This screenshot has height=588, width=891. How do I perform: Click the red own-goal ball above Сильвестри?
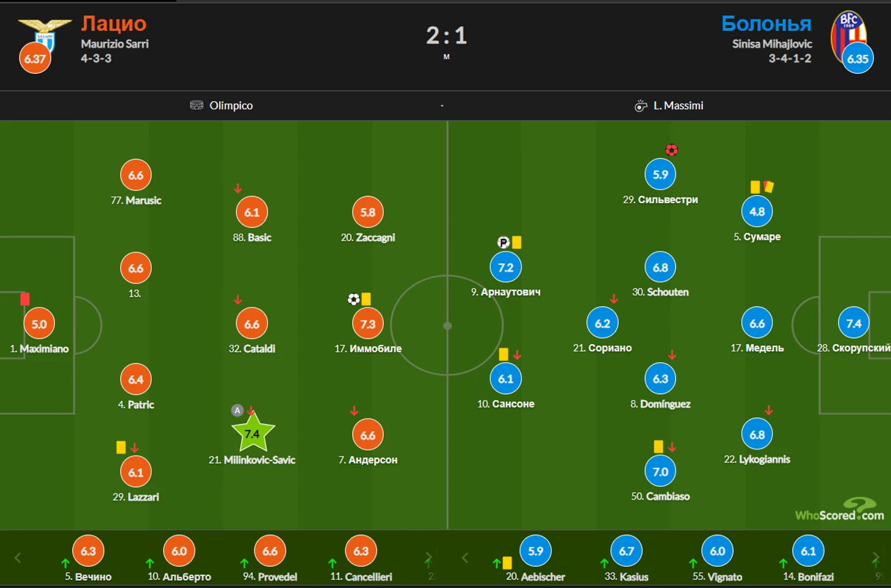[x=671, y=150]
